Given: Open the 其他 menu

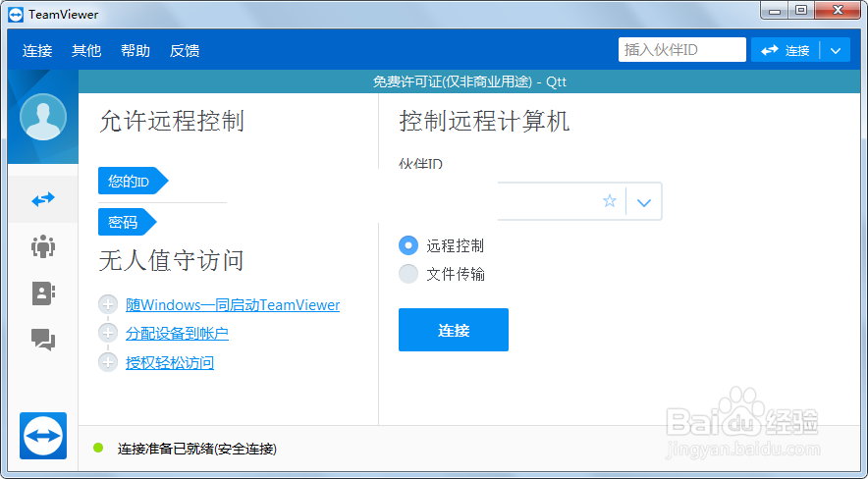Looking at the screenshot, I should coord(86,51).
